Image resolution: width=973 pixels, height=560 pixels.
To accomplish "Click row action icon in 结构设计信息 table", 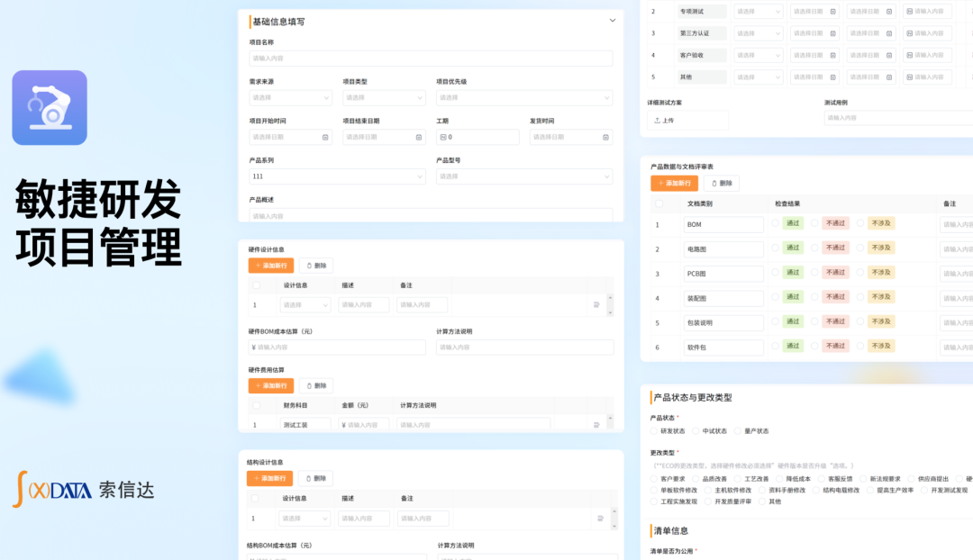I will point(596,519).
